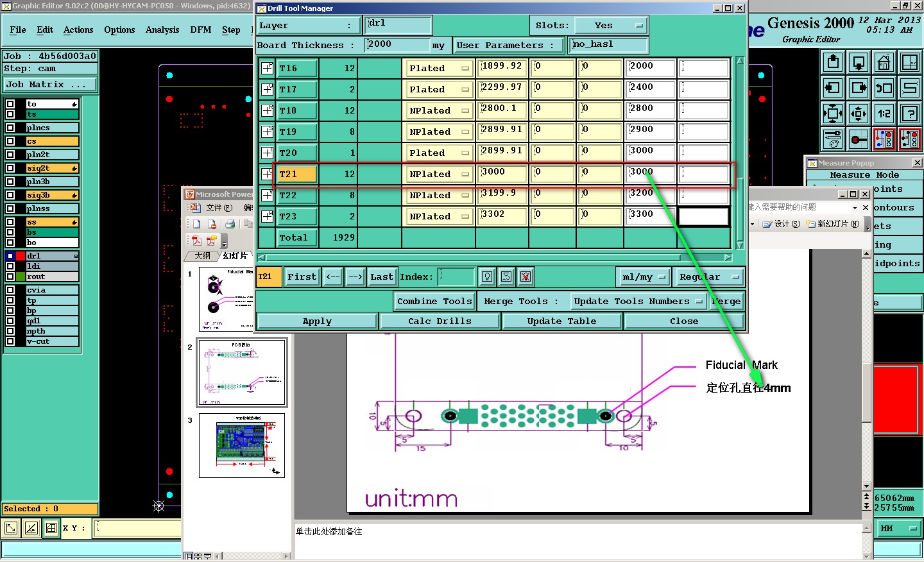Toggle the checkbox for layer v-cut
Viewport: 924px width, 562px height.
[x=10, y=341]
